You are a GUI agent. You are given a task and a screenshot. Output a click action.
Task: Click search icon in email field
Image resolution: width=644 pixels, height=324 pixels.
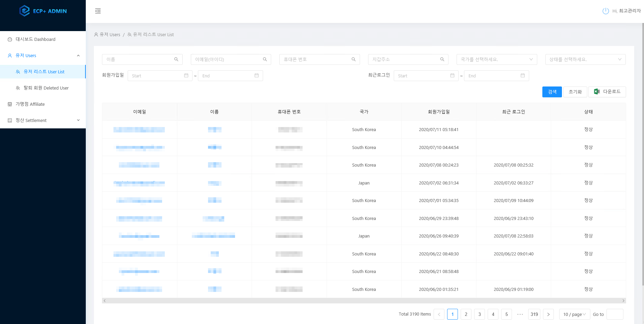(265, 59)
